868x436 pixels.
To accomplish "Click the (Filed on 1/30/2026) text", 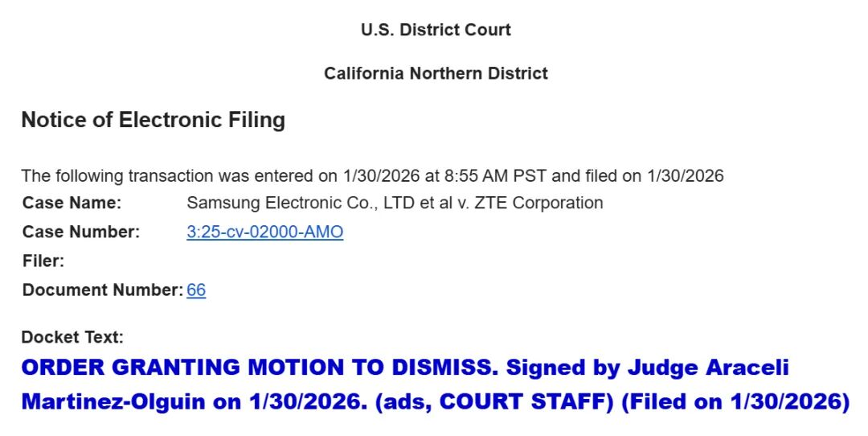I will (x=735, y=401).
